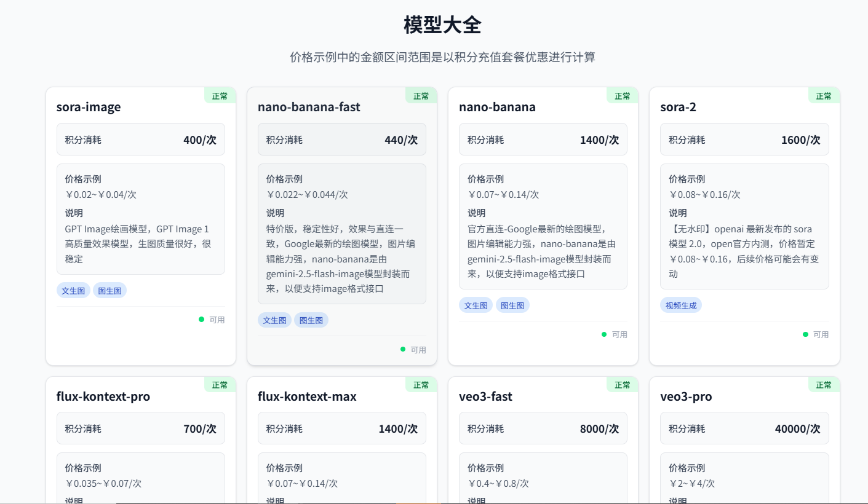Click the 模型大全 page heading

pyautogui.click(x=442, y=25)
